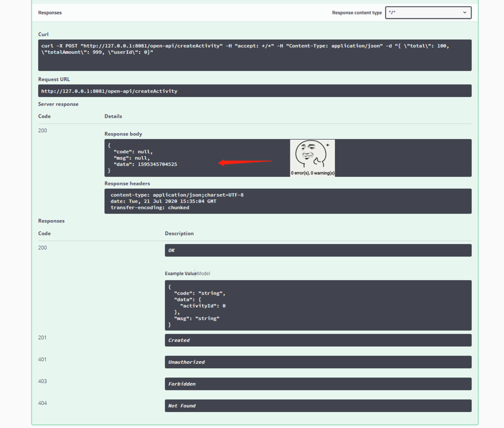Image resolution: width=504 pixels, height=428 pixels.
Task: Select the Example Value tab
Action: (x=180, y=273)
